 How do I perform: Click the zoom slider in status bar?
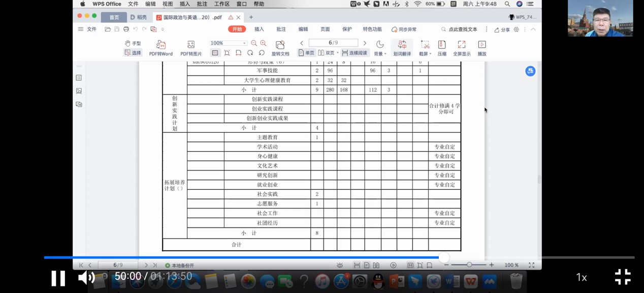(469, 265)
